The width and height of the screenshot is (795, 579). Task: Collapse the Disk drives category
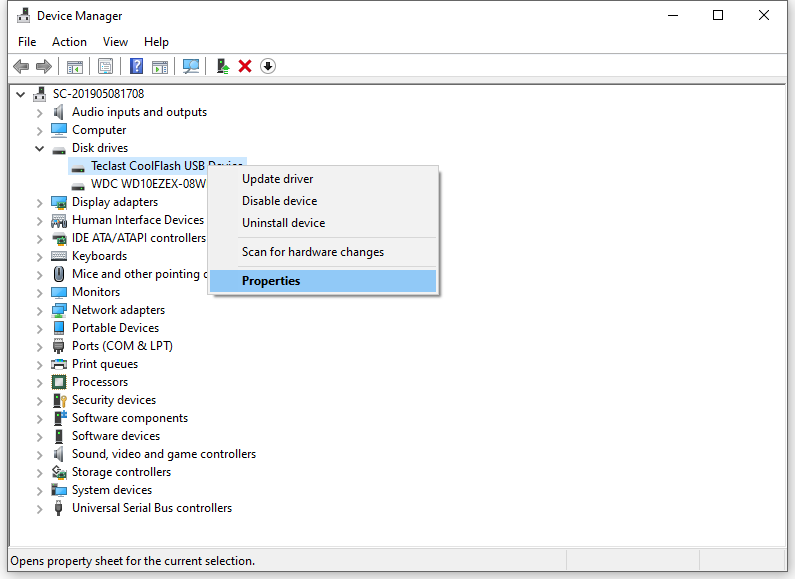click(40, 148)
